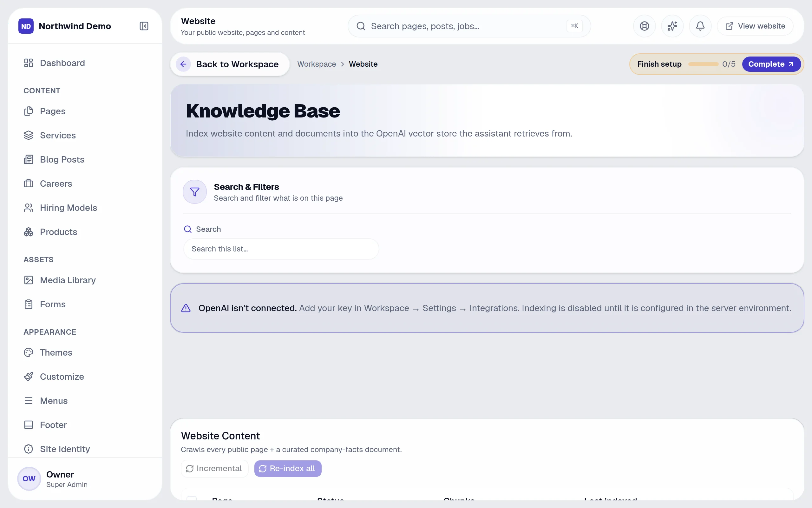The image size is (812, 508).
Task: Navigate to Careers
Action: pos(85,184)
